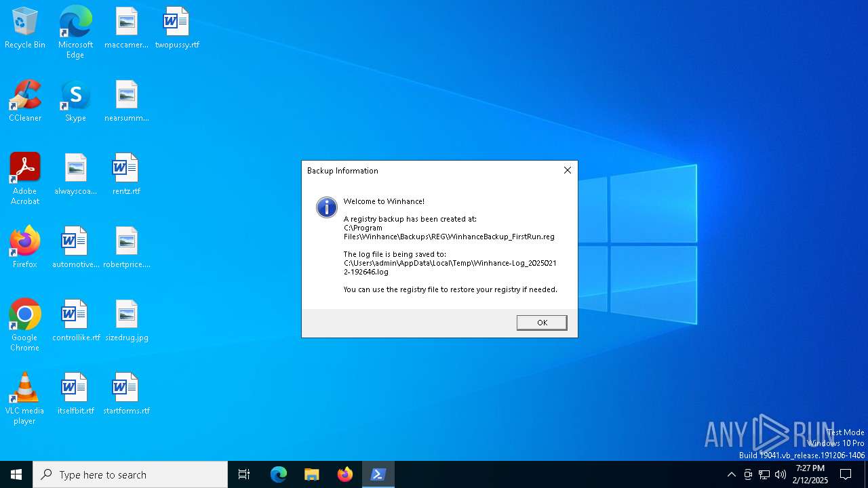Open the Action Center notifications icon

coord(846,474)
